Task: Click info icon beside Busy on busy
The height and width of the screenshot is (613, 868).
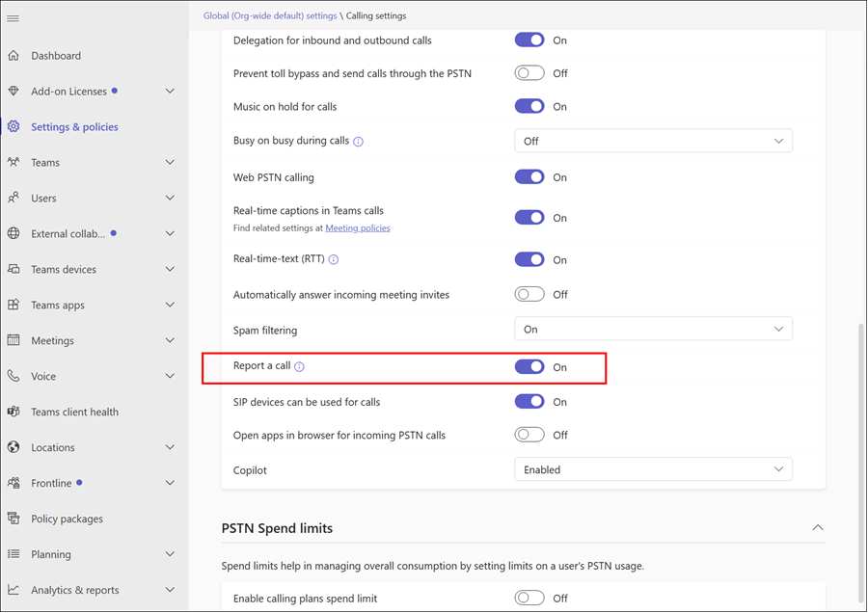Action: pos(358,142)
